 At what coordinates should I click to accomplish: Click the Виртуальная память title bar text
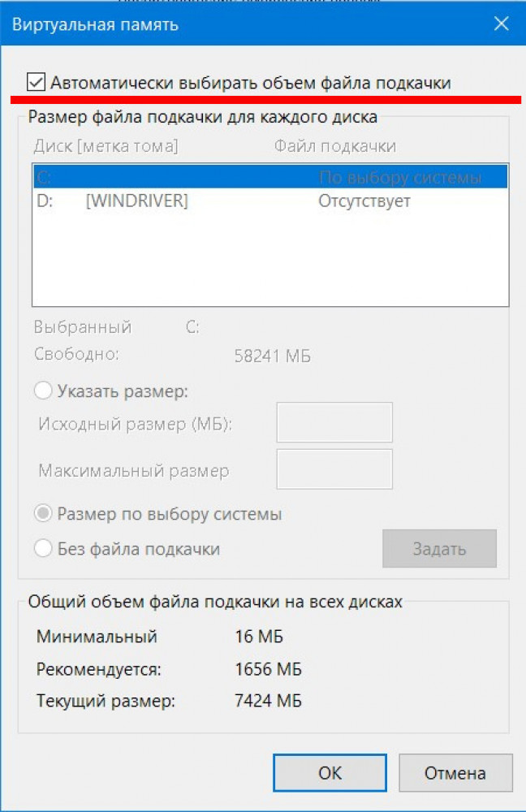[95, 25]
